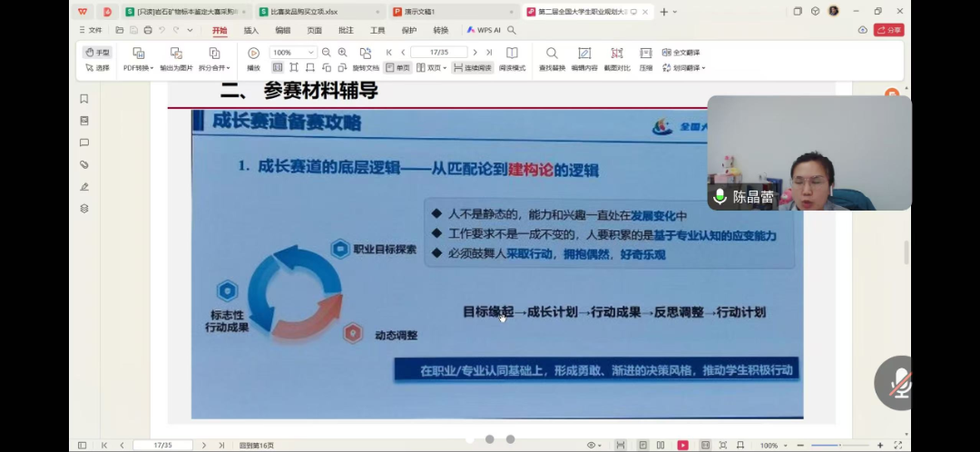Viewport: 980px width, 452px height.
Task: Click the 查找替换 magnifier icon
Action: pos(552,54)
